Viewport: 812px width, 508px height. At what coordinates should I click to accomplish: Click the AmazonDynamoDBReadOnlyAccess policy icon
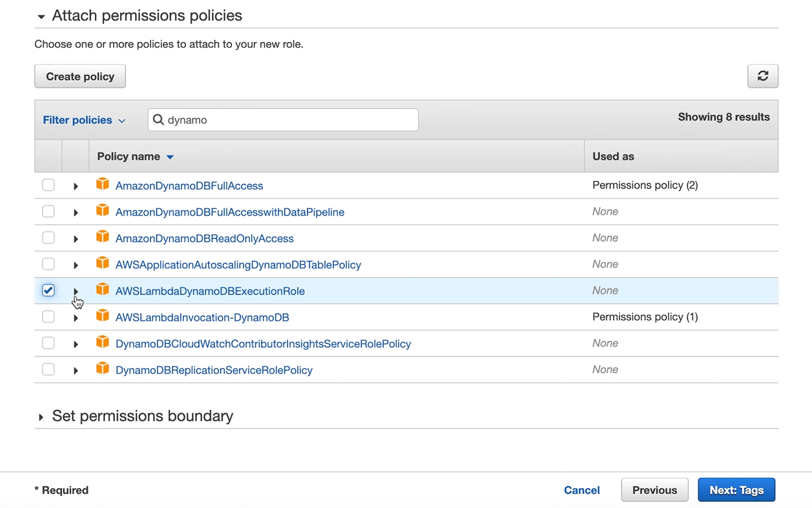coord(103,238)
